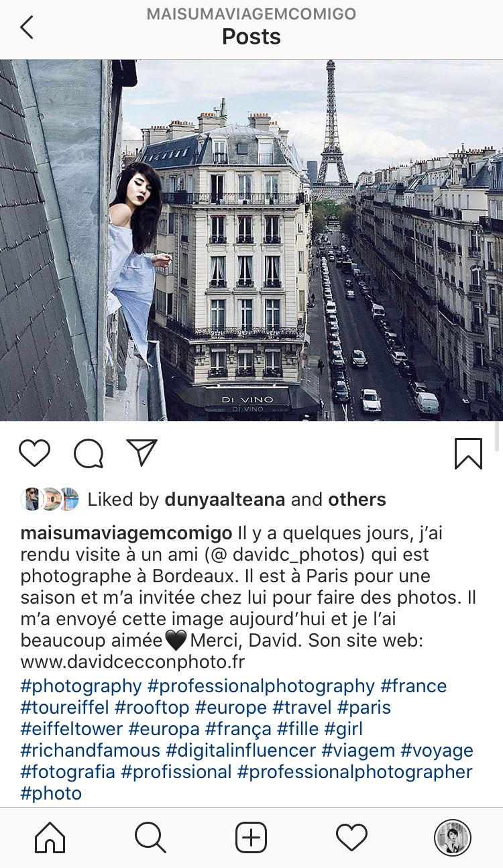503x868 pixels.
Task: Open the Search magnifier tab
Action: 150,838
